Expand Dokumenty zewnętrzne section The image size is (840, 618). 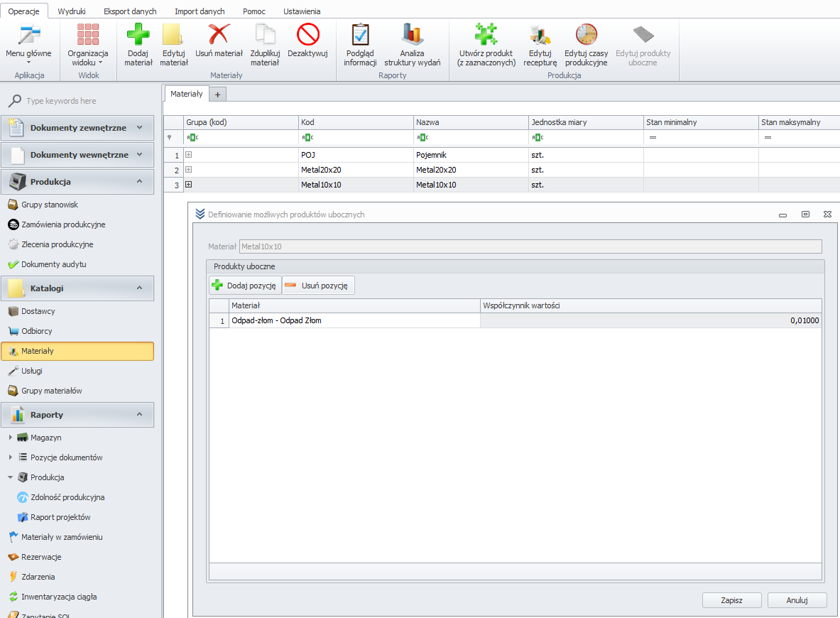[77, 128]
